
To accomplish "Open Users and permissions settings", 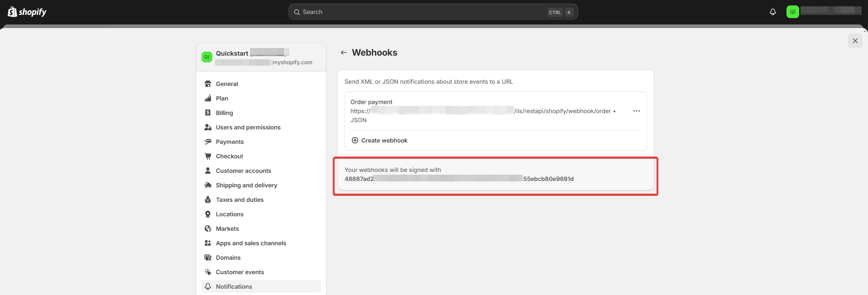I will pyautogui.click(x=248, y=127).
